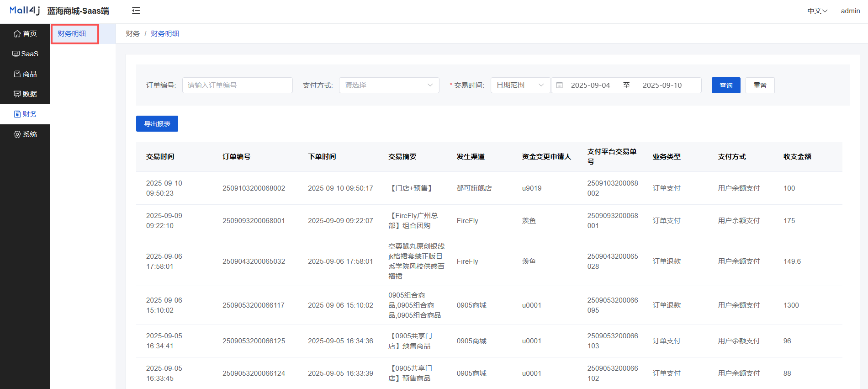Click the 都可旗舰店 channel cell
Screen dimensions: 868x389
tap(474, 188)
